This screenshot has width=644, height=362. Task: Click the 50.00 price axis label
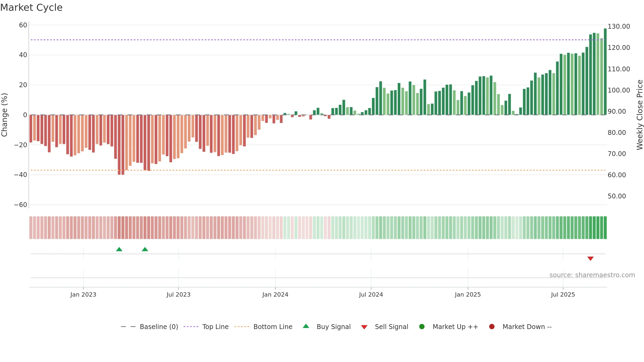[617, 196]
